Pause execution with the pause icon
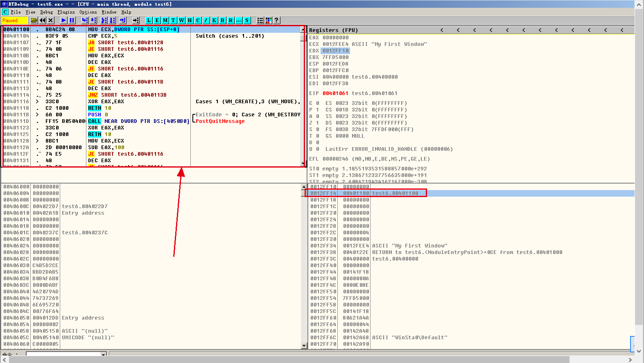644x363 pixels. (x=72, y=20)
